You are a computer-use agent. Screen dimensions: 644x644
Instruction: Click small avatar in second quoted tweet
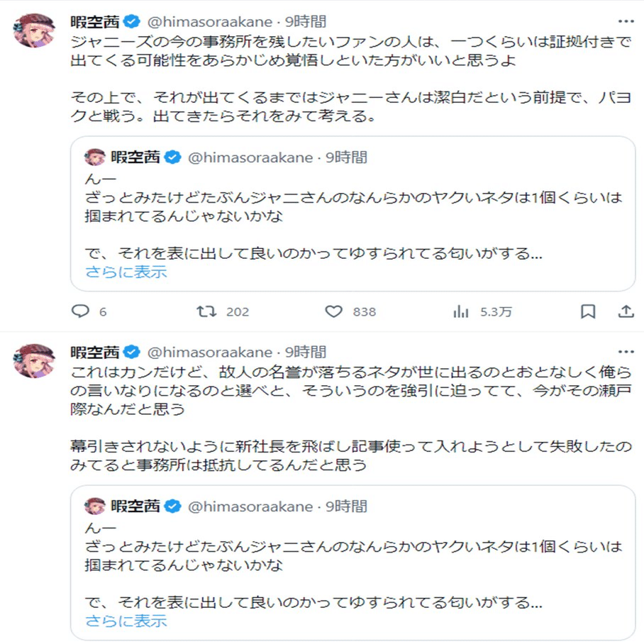pyautogui.click(x=94, y=506)
